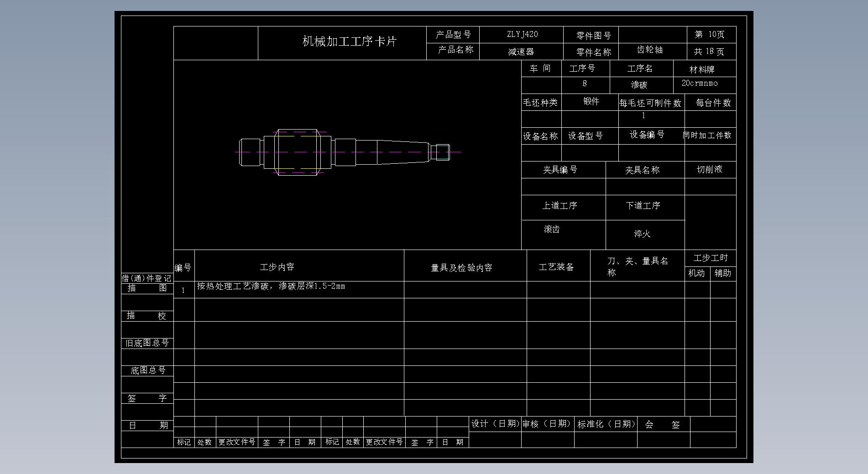Click the 旧底图总号 side label
868x474 pixels.
pyautogui.click(x=147, y=343)
